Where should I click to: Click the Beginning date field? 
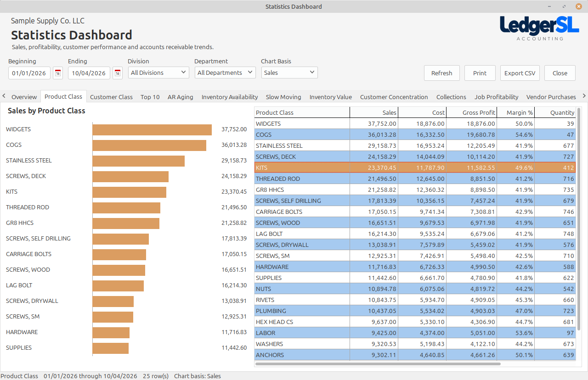coord(29,73)
